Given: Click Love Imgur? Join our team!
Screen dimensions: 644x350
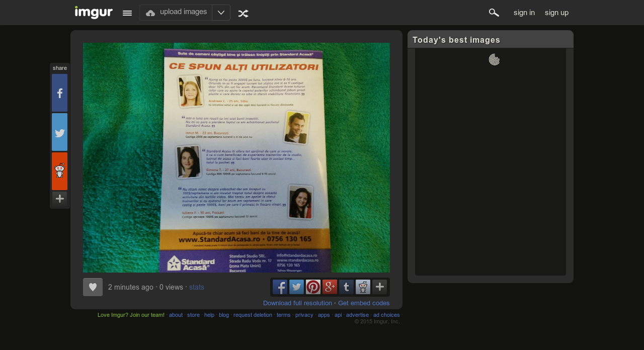Looking at the screenshot, I should [x=131, y=315].
